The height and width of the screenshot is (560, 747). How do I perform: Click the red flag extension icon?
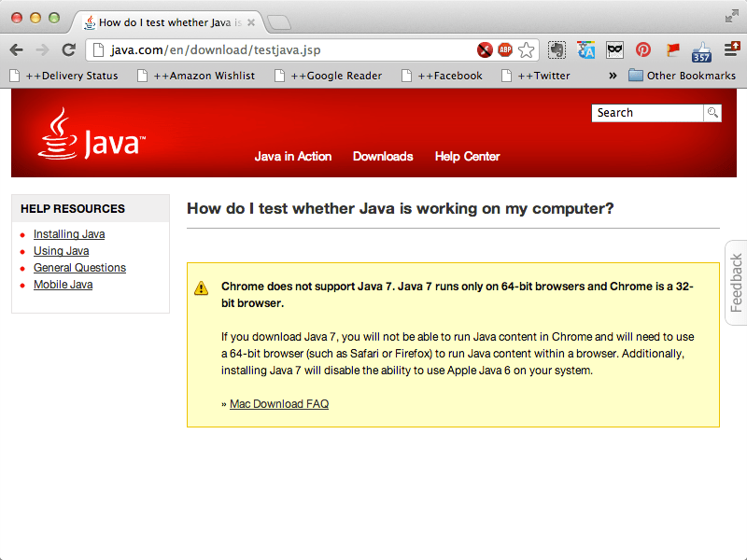672,49
